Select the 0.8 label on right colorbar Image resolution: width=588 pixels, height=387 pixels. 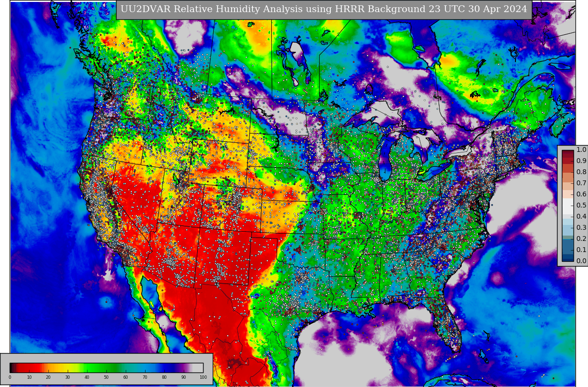click(581, 172)
